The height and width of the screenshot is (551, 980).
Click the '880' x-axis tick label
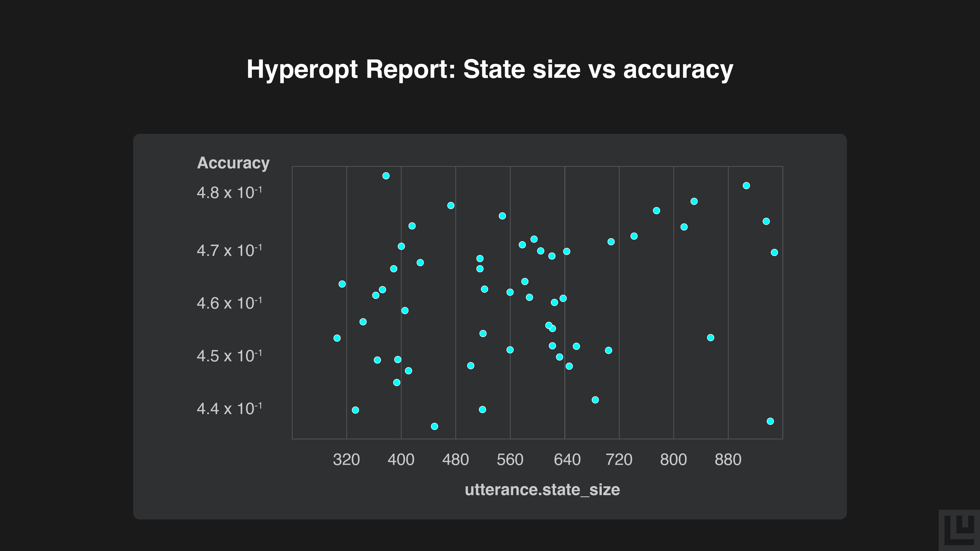tap(728, 460)
